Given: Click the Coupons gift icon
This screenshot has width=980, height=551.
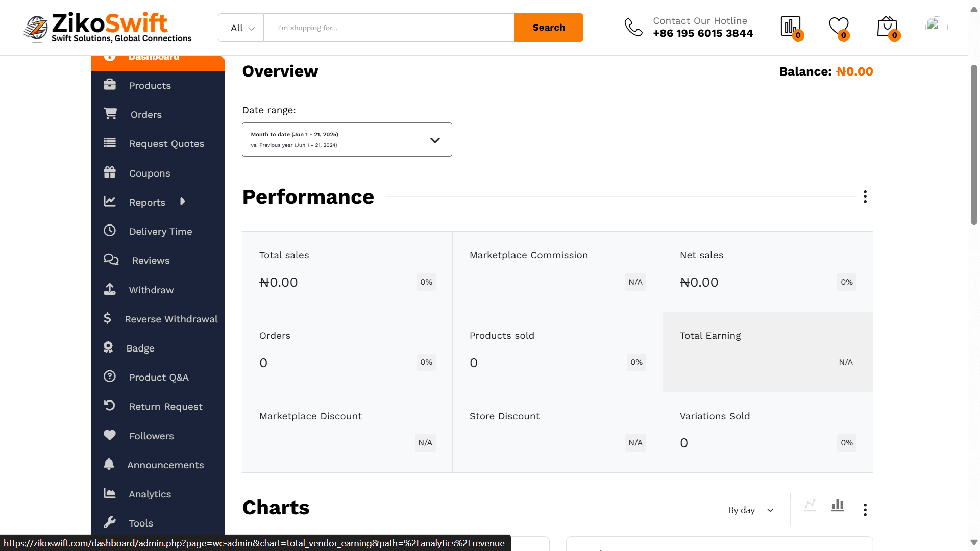Looking at the screenshot, I should click(x=110, y=172).
